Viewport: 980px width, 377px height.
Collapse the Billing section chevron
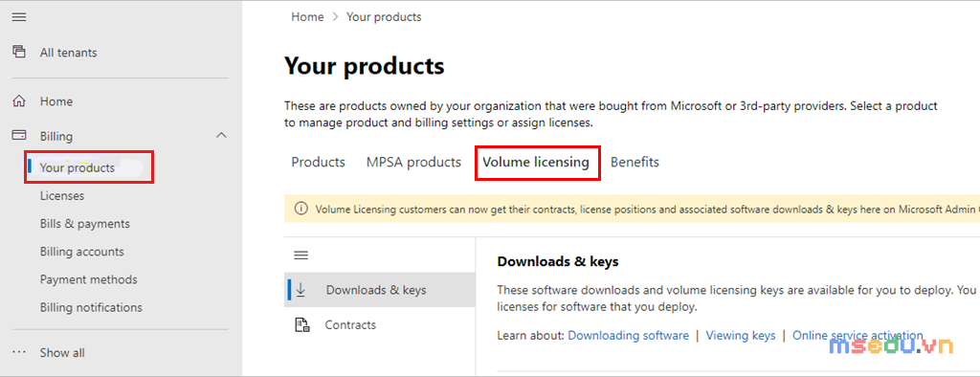click(221, 135)
